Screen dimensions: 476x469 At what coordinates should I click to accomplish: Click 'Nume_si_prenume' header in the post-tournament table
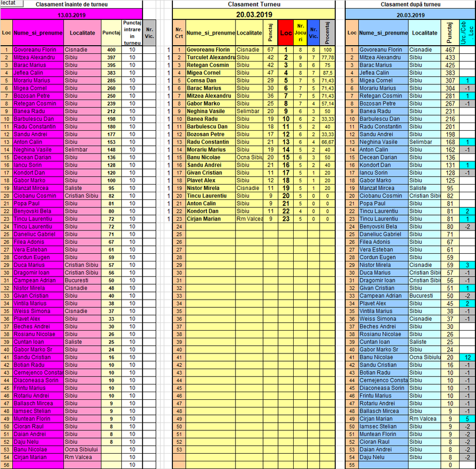(x=383, y=33)
